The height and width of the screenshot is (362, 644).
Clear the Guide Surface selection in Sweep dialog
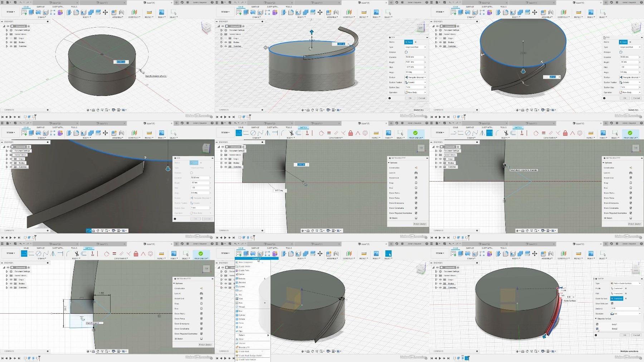[626, 298]
